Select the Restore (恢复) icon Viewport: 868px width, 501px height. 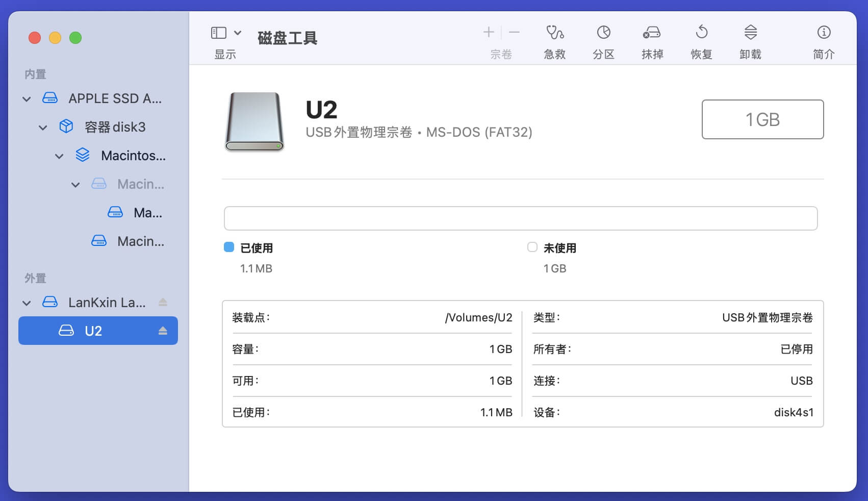click(701, 33)
